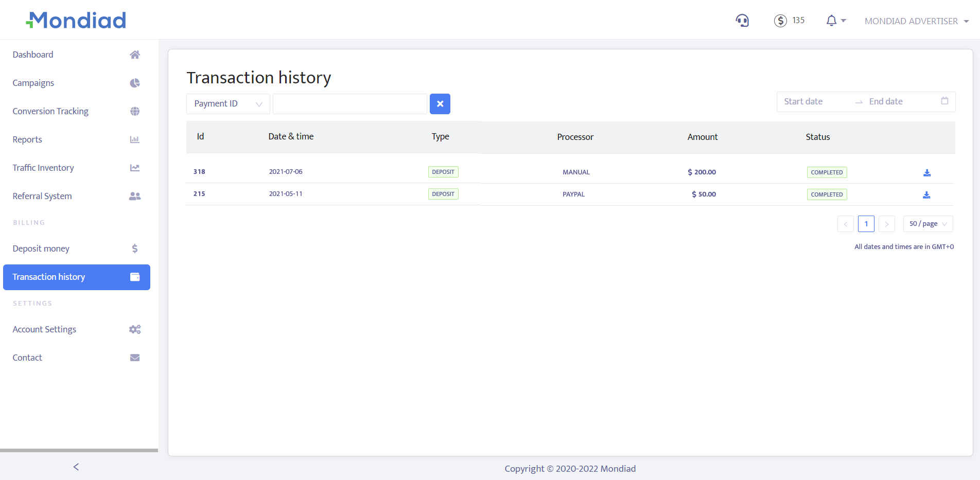Collapse the sidebar with the left arrow
This screenshot has height=480, width=980.
click(76, 467)
